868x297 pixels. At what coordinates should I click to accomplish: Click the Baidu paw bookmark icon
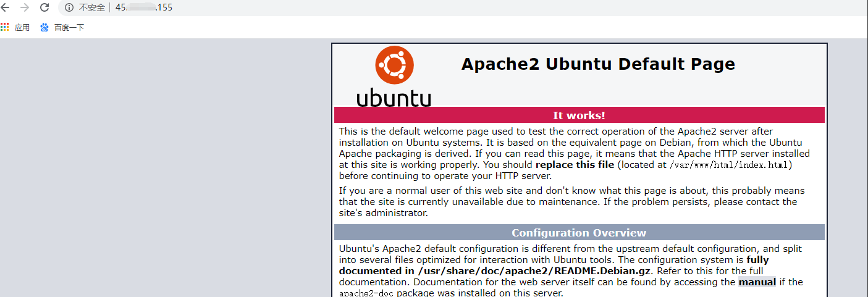pyautogui.click(x=44, y=27)
